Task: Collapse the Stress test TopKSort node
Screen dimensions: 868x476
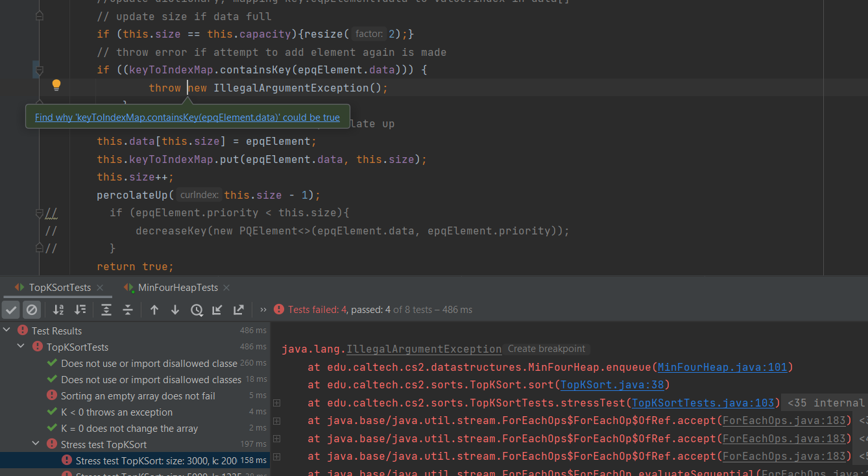Action: pos(35,444)
